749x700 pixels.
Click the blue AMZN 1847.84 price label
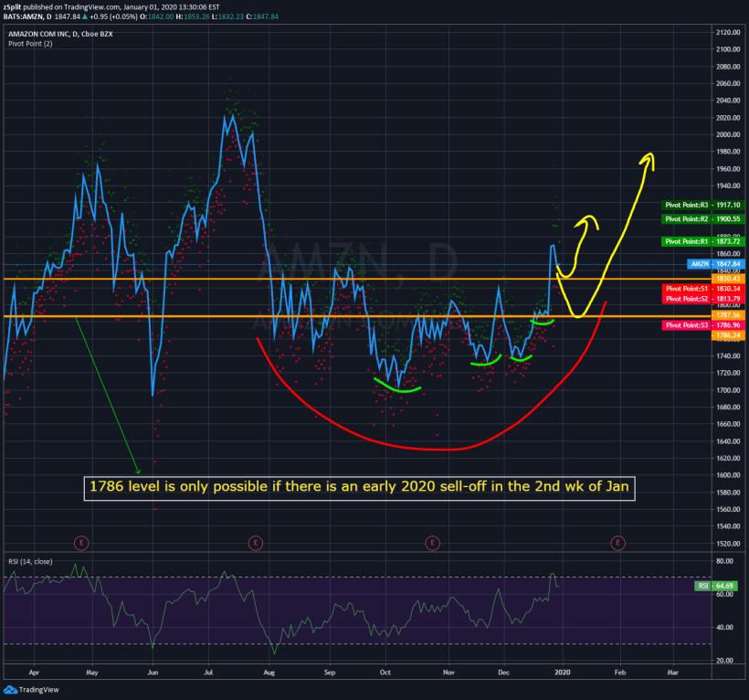tap(713, 263)
